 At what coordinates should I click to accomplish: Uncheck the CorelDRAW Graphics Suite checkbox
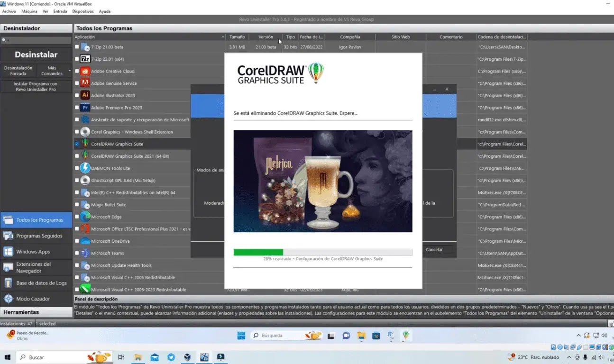(x=77, y=144)
